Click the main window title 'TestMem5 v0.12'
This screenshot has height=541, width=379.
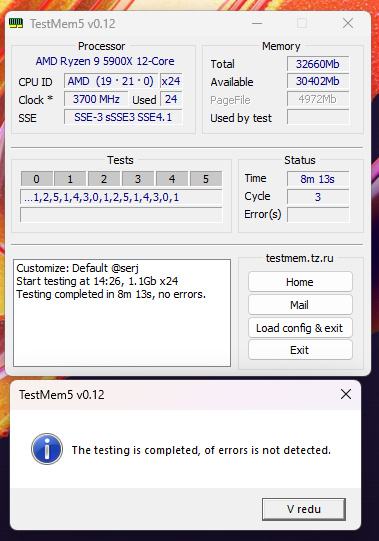tap(72, 24)
